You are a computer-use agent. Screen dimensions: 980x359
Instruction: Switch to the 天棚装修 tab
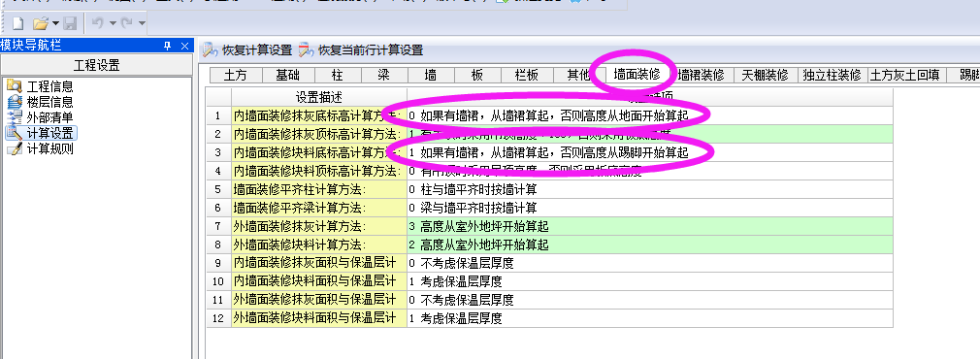point(765,76)
